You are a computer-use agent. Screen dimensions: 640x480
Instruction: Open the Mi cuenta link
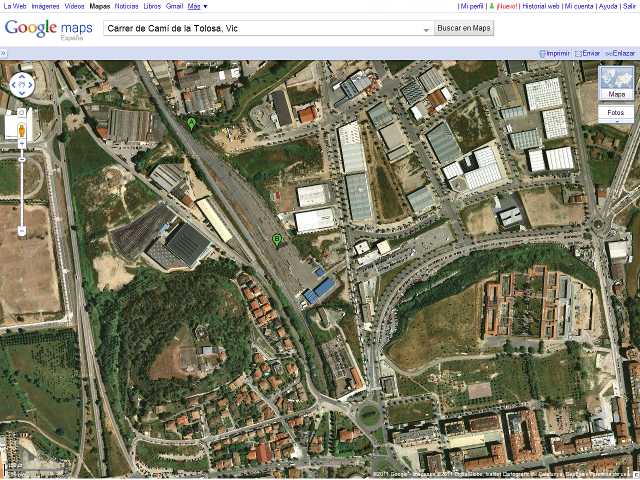tap(578, 6)
